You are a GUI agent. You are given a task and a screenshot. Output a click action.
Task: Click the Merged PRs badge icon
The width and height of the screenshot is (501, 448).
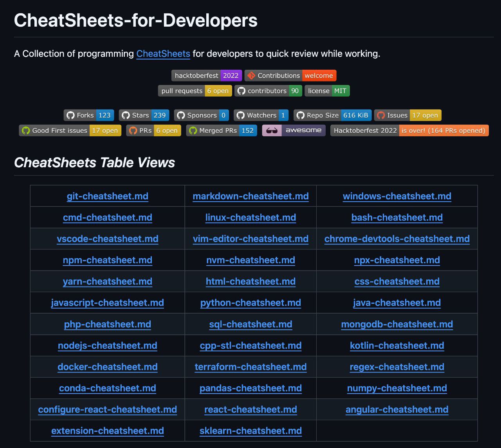tap(193, 130)
